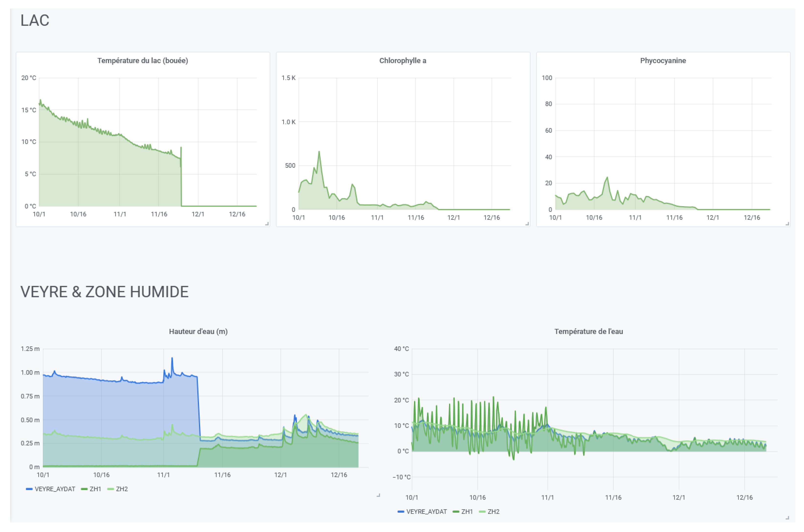This screenshot has width=804, height=532.
Task: Click the 0.25 m axis label in Hauteur d'eau
Action: click(30, 443)
